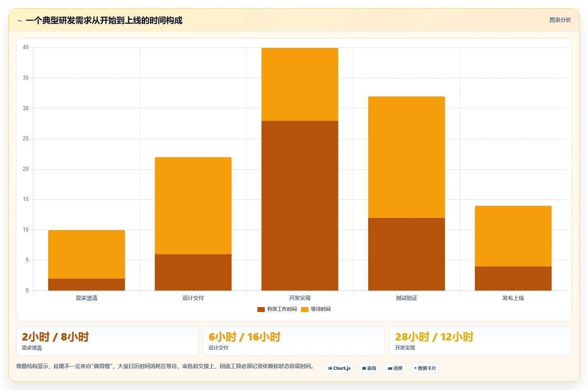Click the 测试验证 x-axis label

click(x=407, y=298)
